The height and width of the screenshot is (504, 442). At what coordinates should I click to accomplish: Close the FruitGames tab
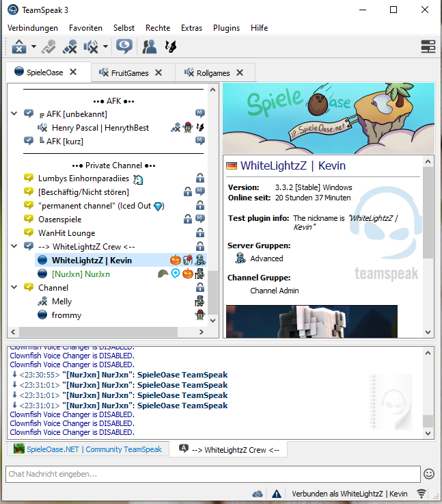tap(158, 72)
